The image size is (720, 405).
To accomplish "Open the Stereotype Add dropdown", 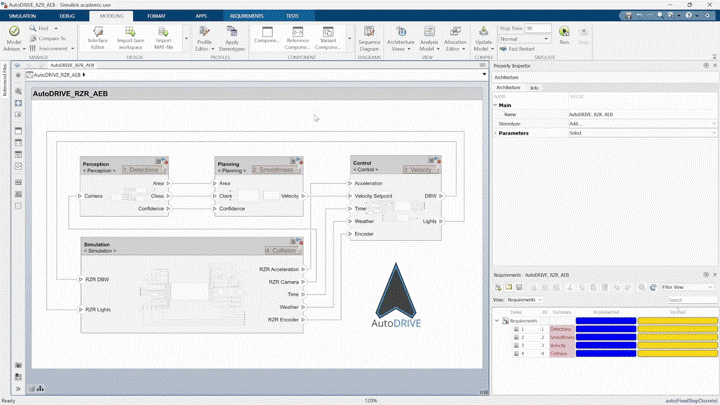I will 642,124.
